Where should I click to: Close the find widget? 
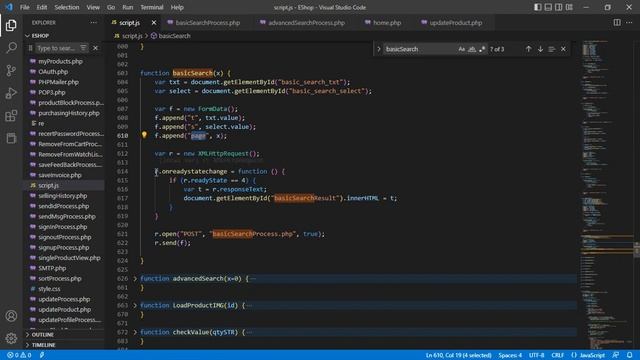[563, 49]
